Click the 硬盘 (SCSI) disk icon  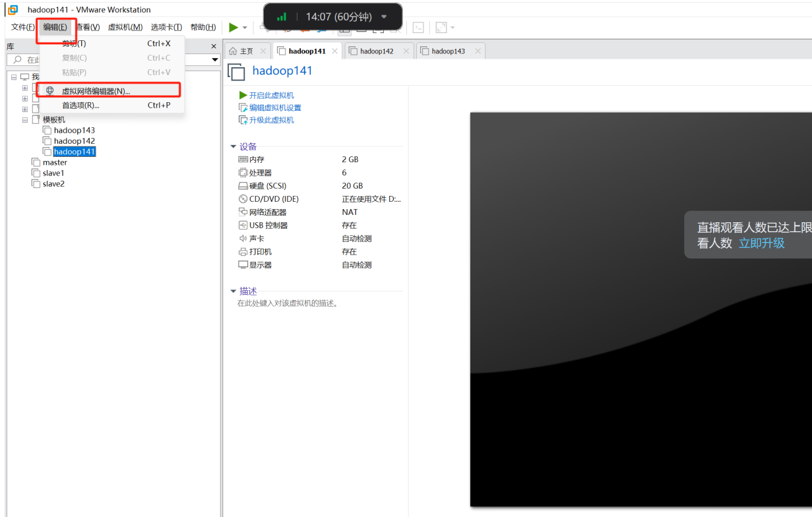pos(243,186)
